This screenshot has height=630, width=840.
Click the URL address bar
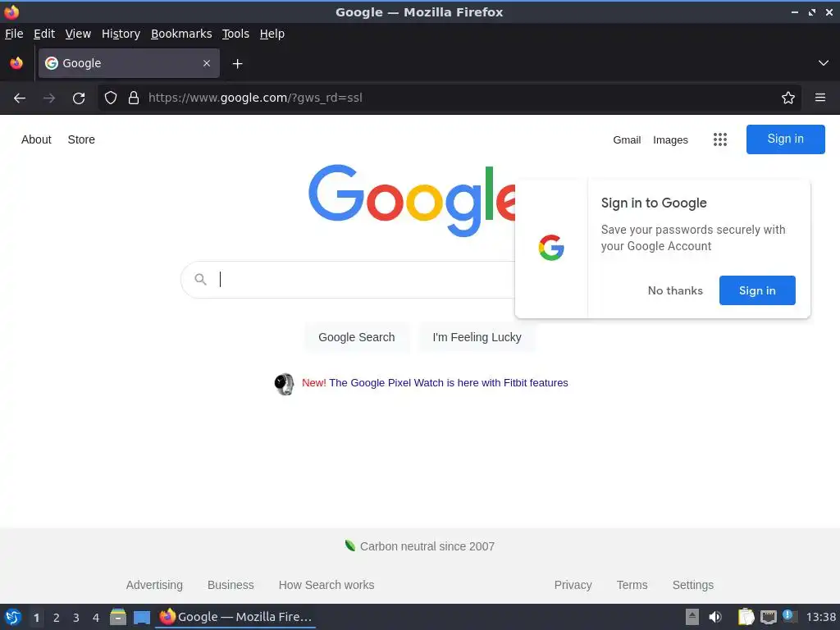point(449,98)
